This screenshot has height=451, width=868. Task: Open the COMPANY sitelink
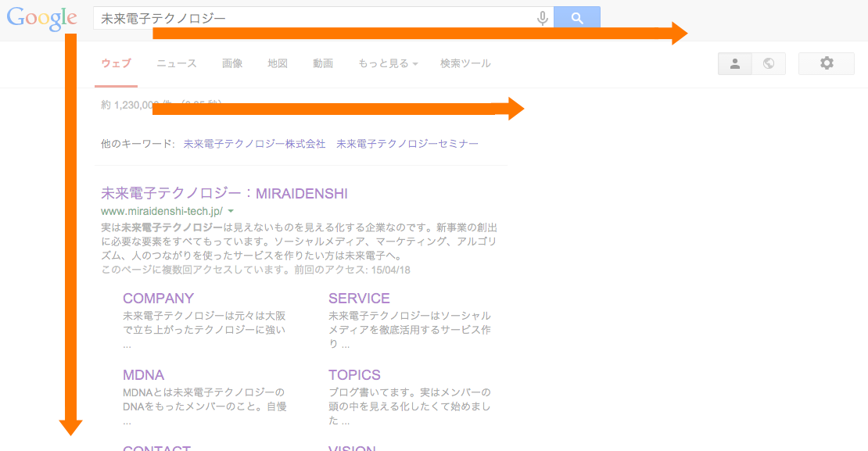[158, 299]
